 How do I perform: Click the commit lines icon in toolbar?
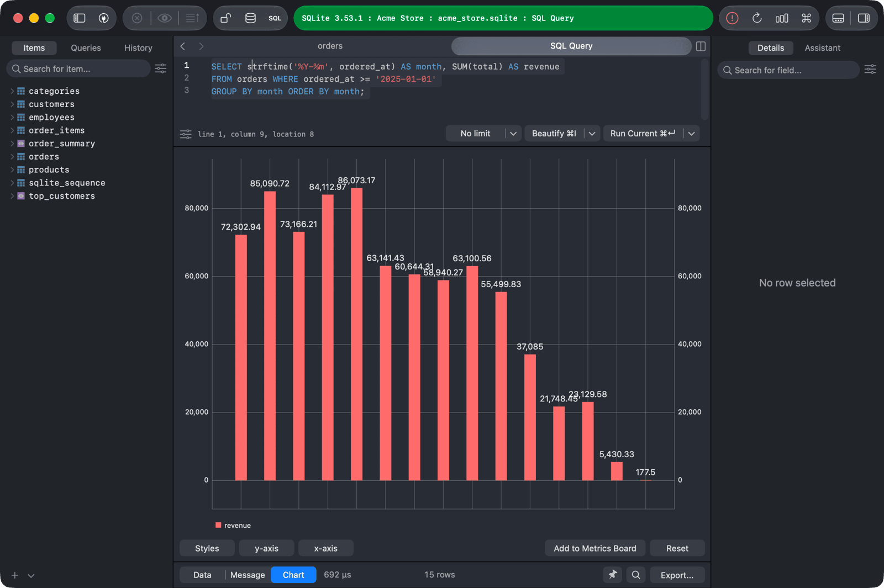pyautogui.click(x=192, y=18)
